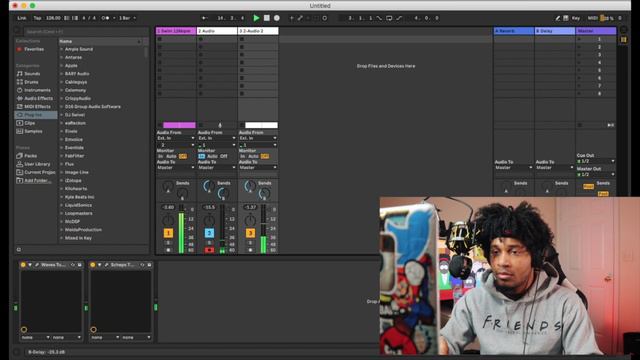Hit the arrangement record button

point(277,18)
